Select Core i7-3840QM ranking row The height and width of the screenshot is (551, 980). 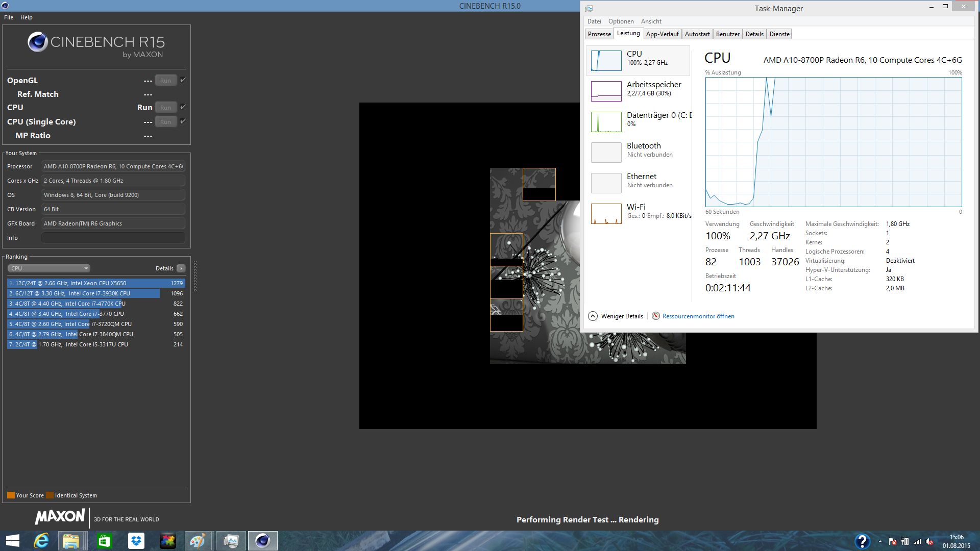pos(96,334)
